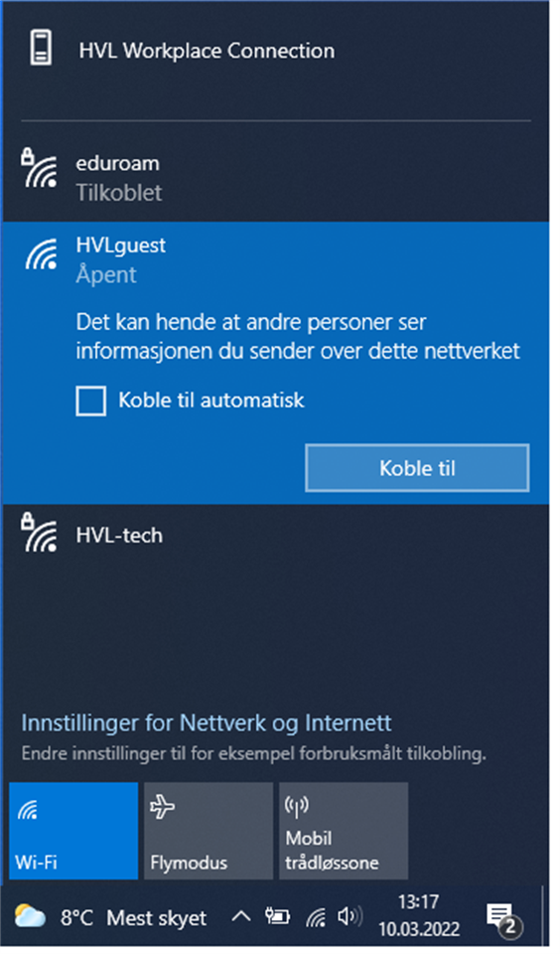560x954 pixels.
Task: Toggle the Wi-Fi quick action tile
Action: (x=73, y=831)
